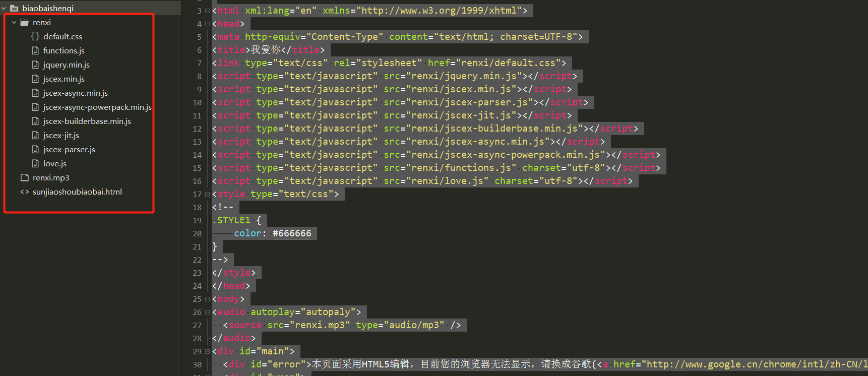
Task: Open jquery.min.js in the file tree
Action: click(x=67, y=65)
